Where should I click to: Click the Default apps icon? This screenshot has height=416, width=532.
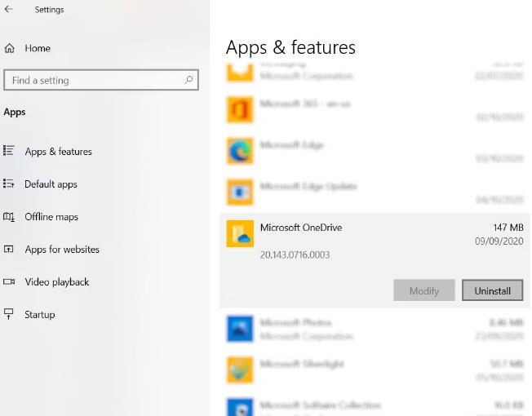[x=8, y=184]
